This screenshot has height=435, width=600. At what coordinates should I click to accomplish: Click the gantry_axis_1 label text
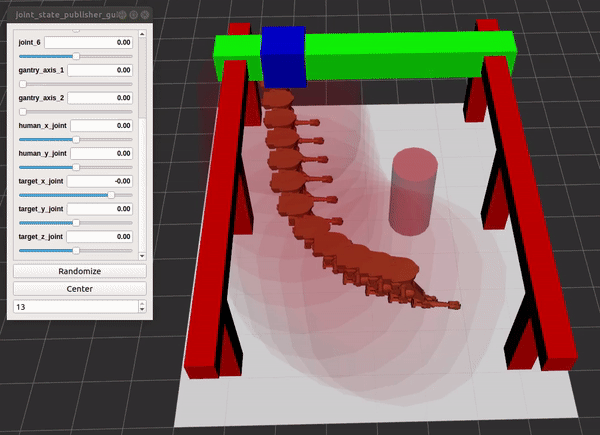tap(41, 70)
